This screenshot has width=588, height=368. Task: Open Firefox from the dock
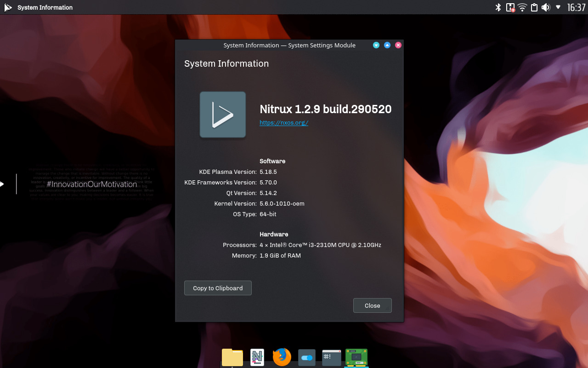[x=282, y=357]
